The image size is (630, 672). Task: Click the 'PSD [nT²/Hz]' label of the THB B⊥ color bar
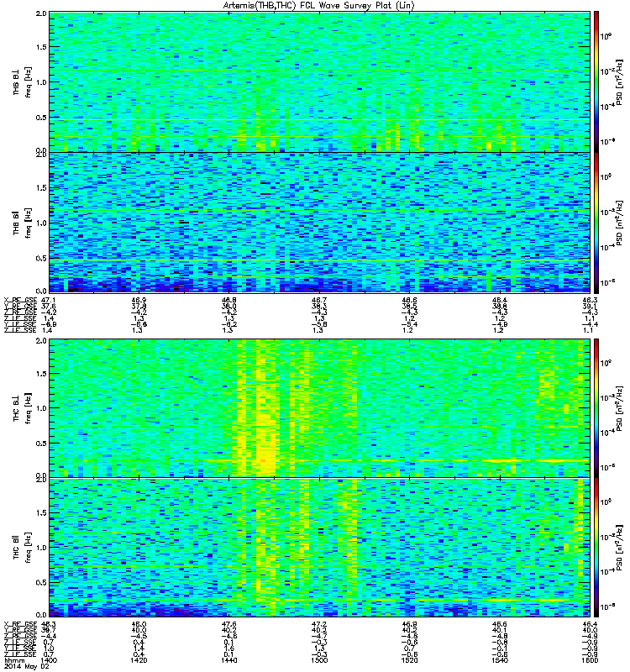(619, 82)
